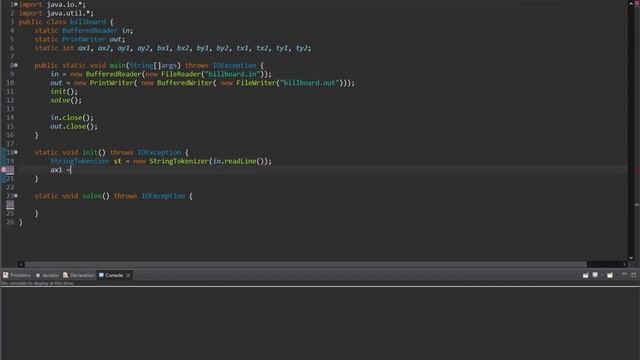640x360 pixels.
Task: Maximize the Console panel
Action: (x=634, y=275)
